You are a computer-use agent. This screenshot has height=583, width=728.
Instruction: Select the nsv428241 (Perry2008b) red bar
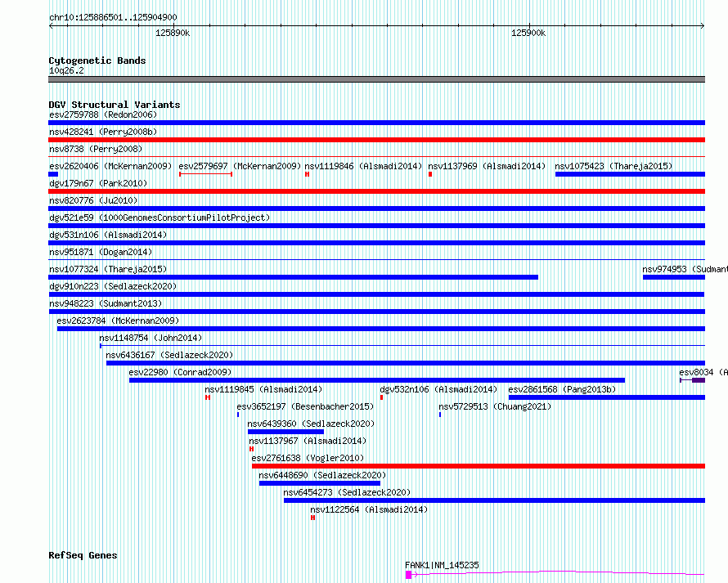[376, 140]
